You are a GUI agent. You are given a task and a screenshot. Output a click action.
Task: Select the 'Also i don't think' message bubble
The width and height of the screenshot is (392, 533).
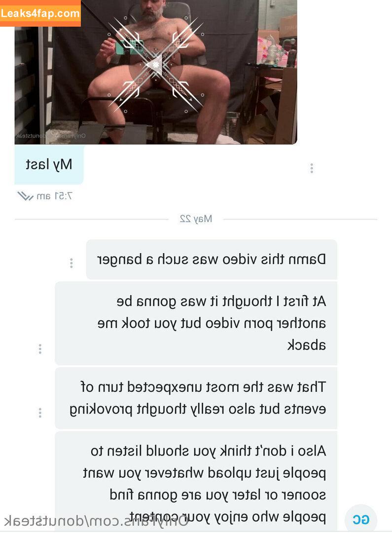click(x=196, y=482)
